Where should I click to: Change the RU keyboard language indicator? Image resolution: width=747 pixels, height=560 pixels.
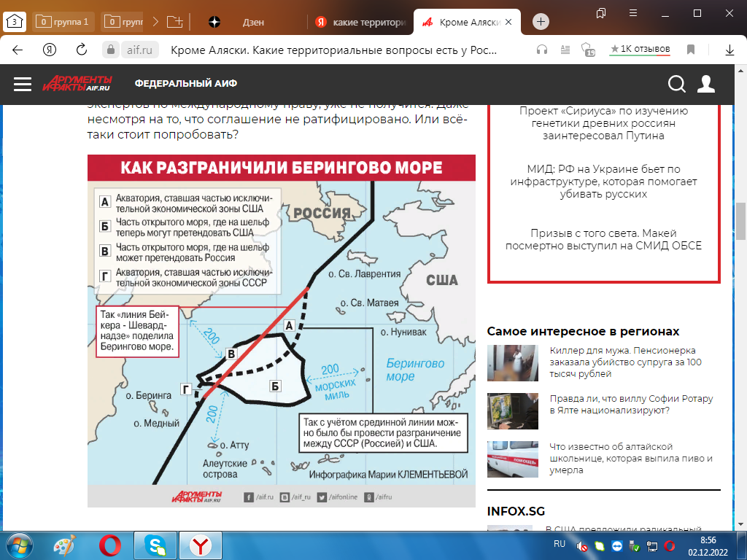coord(560,544)
